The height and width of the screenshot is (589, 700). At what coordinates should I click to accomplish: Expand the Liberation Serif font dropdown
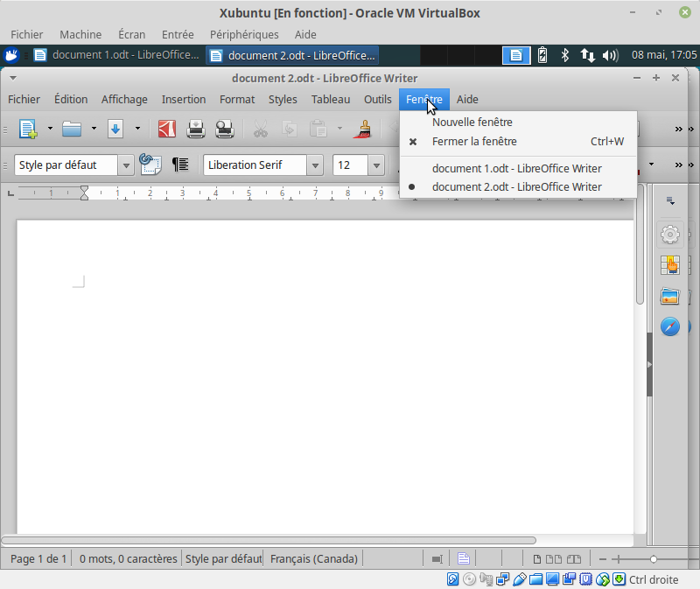[x=315, y=165]
